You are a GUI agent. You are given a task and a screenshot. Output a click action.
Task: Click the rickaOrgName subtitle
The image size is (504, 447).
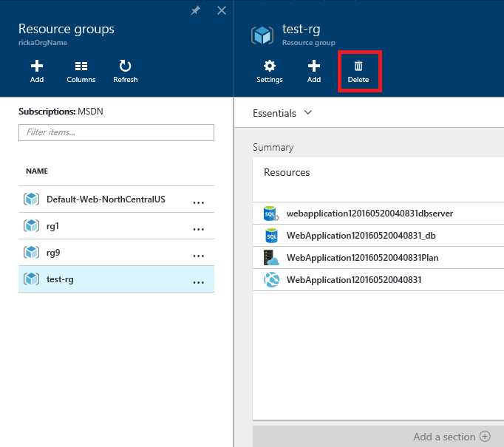tap(43, 43)
